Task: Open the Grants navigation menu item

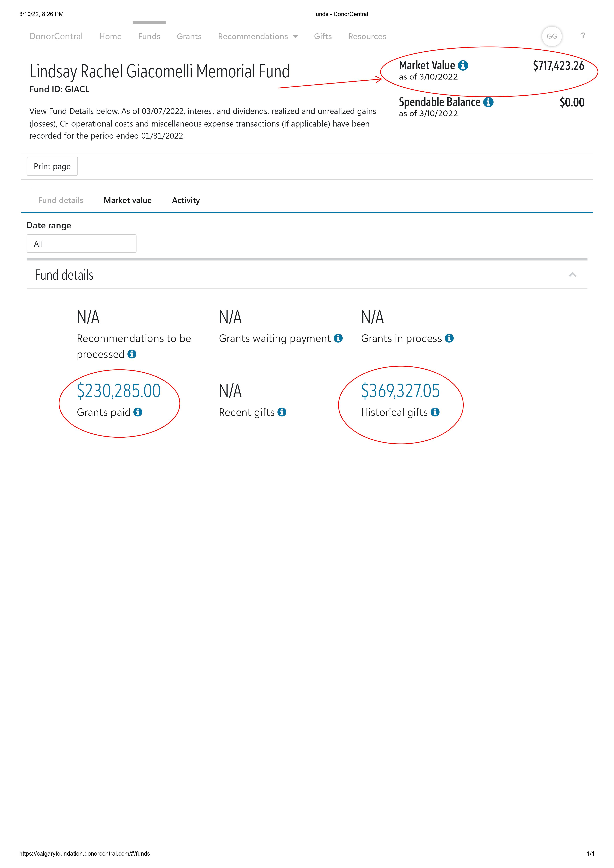Action: (189, 37)
